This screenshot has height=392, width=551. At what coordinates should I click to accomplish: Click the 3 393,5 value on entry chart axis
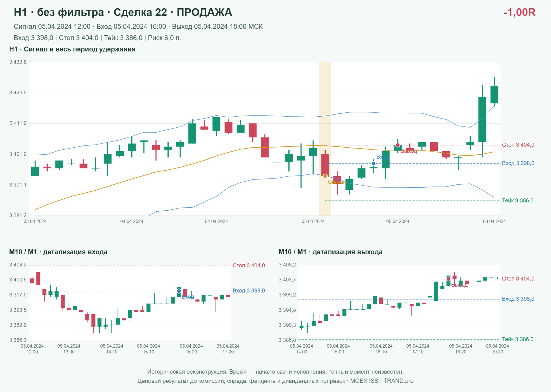tap(18, 310)
